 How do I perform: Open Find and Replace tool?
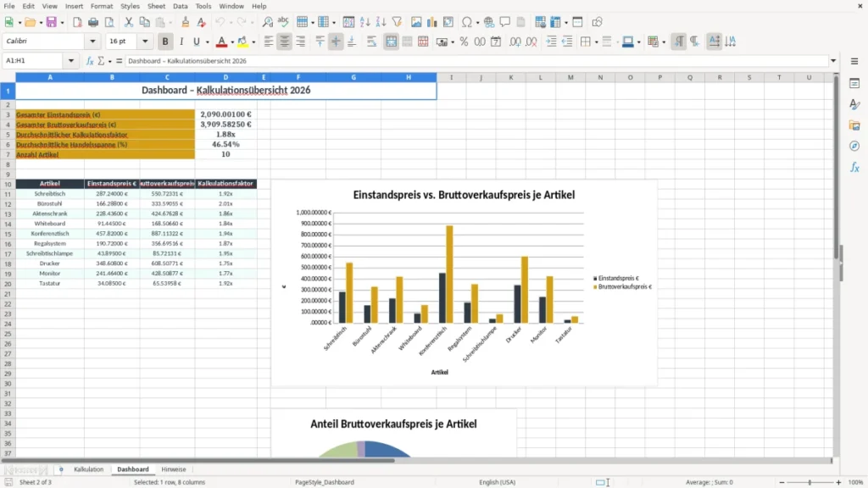pos(267,22)
